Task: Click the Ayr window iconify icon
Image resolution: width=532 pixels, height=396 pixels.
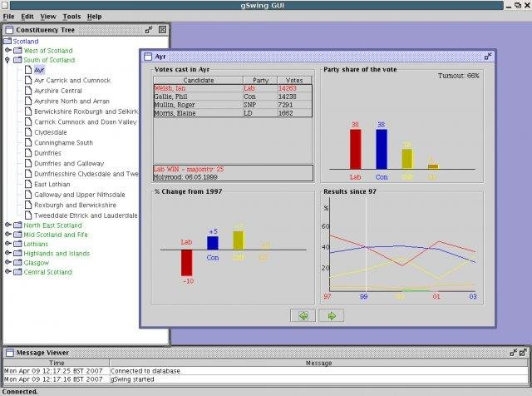Action: coord(488,57)
